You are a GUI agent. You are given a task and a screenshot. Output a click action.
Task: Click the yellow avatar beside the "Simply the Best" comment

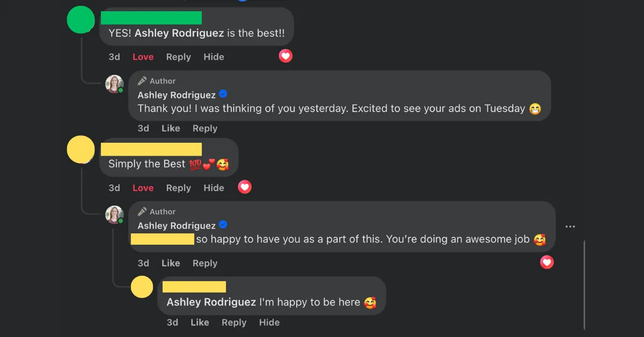[80, 149]
